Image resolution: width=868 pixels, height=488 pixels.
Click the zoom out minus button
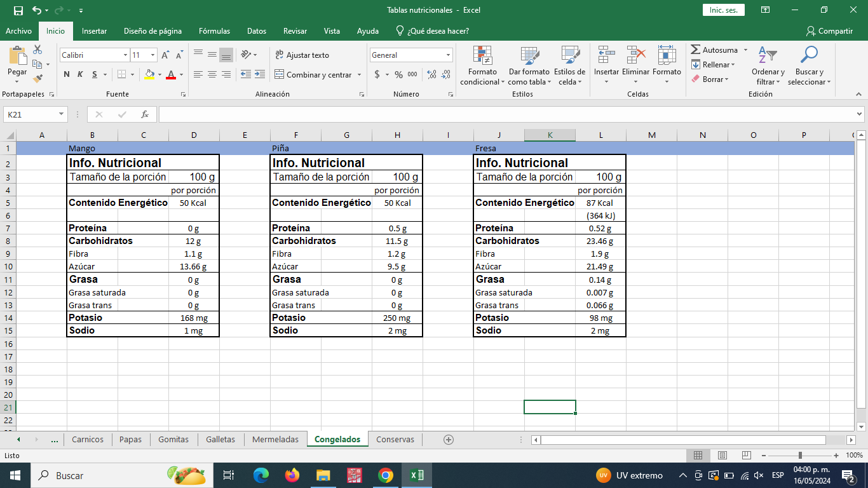763,455
